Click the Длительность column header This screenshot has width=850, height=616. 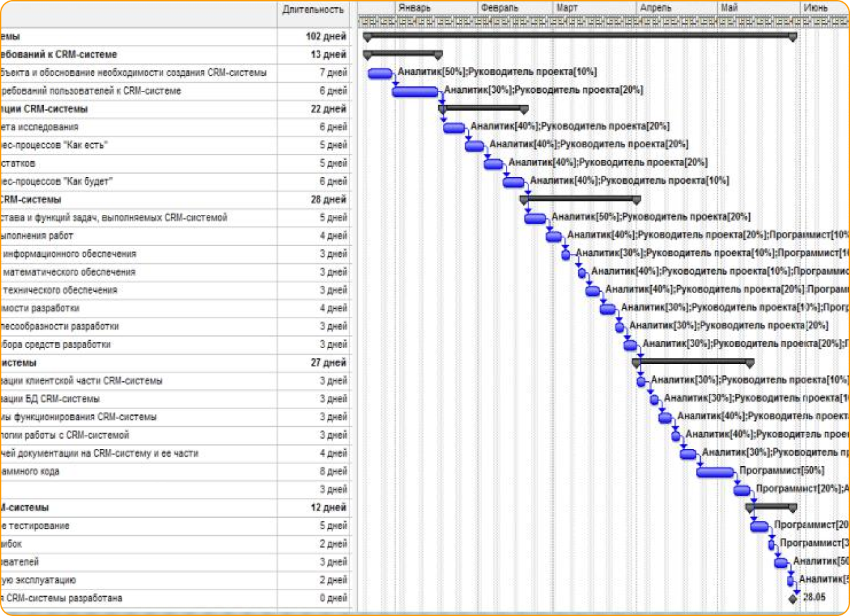tap(313, 9)
